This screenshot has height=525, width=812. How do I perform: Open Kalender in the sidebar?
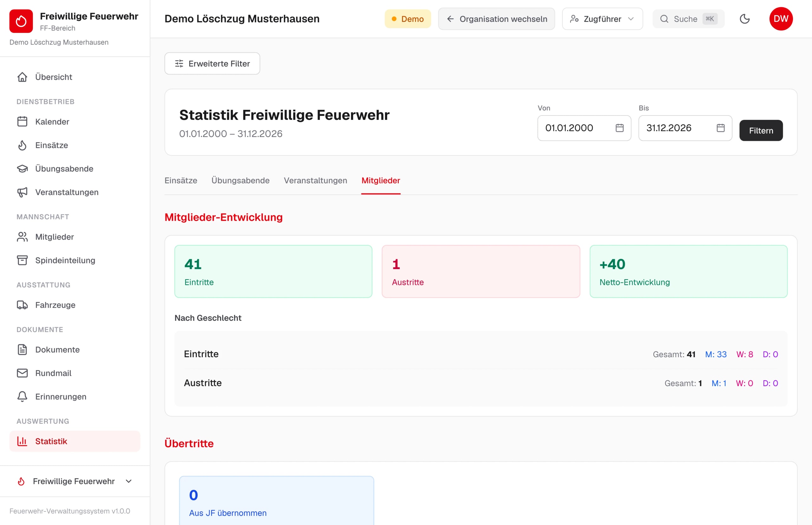click(75, 122)
